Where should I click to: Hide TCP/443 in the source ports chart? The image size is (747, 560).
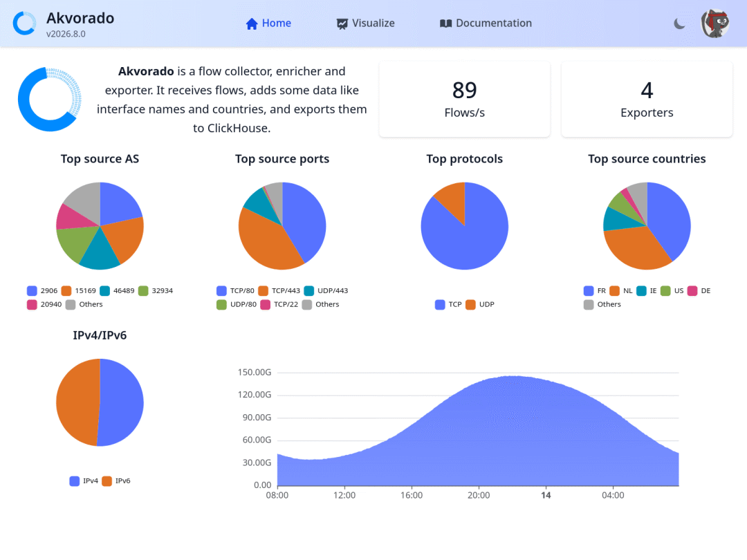point(279,290)
